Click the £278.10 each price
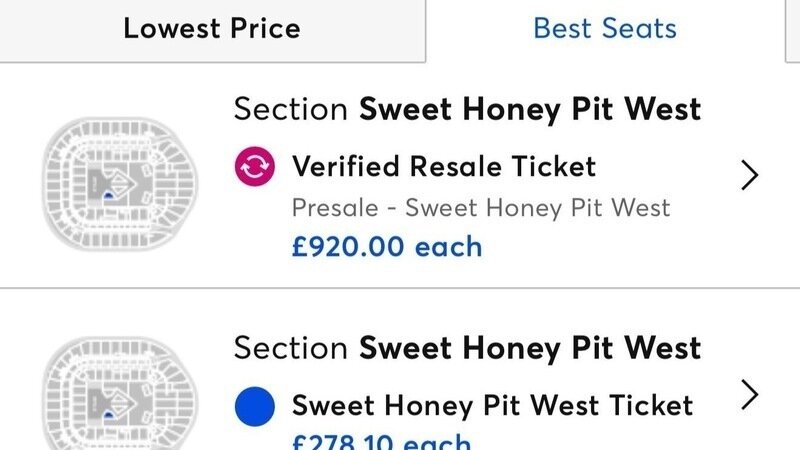 (x=380, y=441)
